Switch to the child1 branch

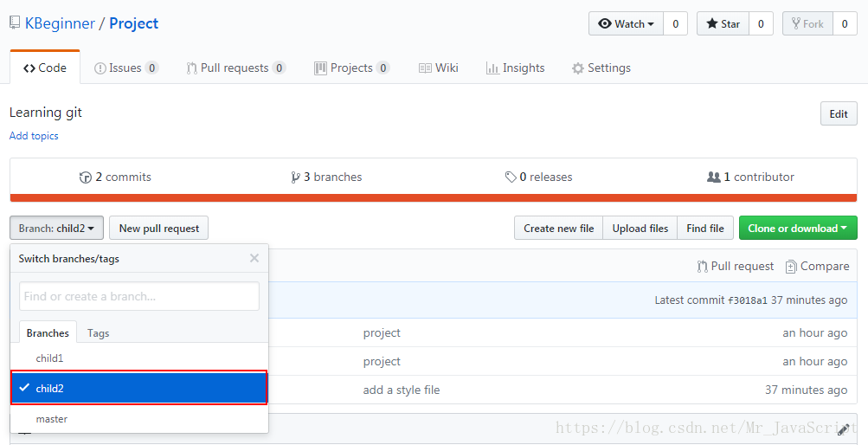(x=139, y=358)
